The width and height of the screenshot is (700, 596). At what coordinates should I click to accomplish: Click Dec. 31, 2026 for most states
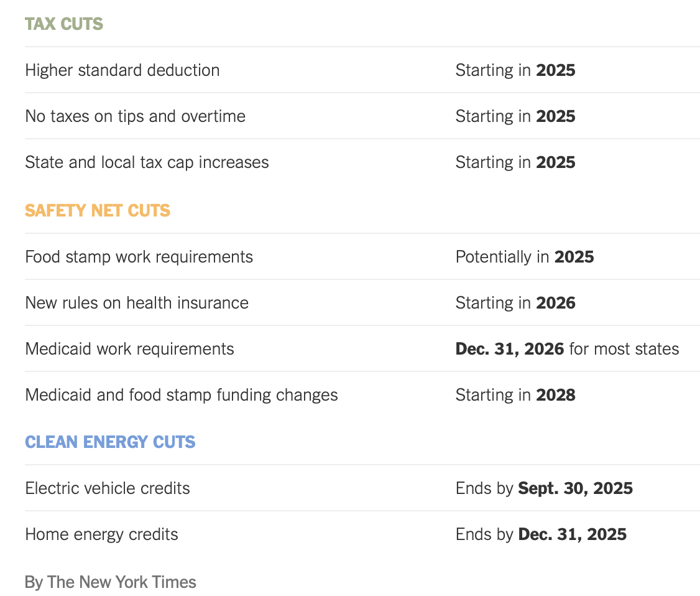tap(567, 349)
